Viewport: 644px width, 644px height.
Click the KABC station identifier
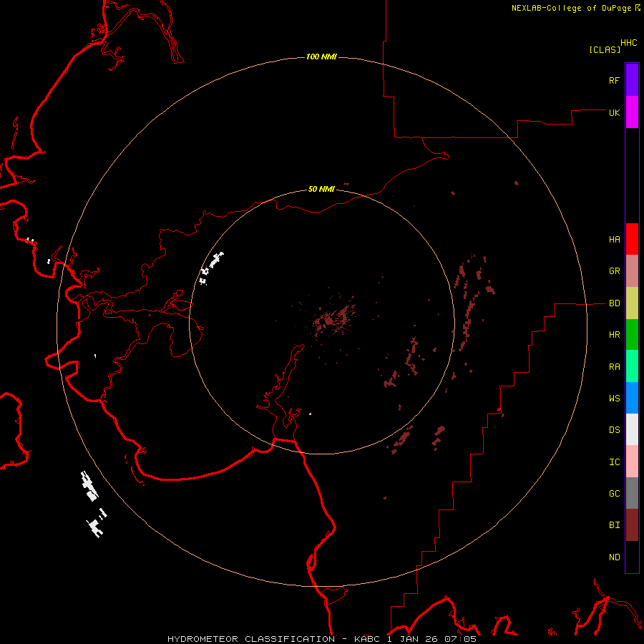tap(366, 639)
